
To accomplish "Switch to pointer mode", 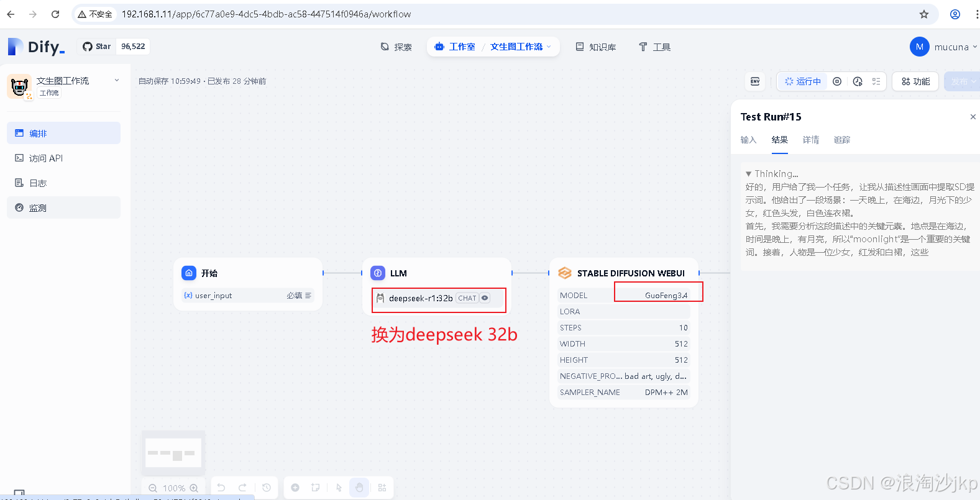I will (x=339, y=488).
